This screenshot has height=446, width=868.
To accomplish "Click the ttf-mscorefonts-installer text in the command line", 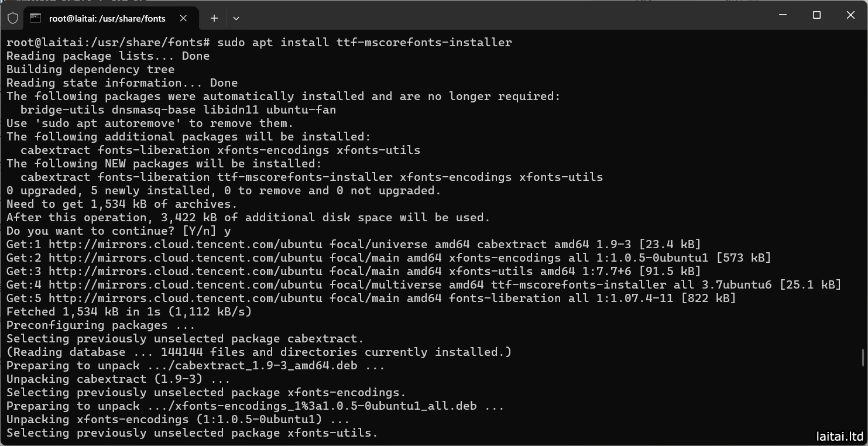I will click(x=424, y=42).
